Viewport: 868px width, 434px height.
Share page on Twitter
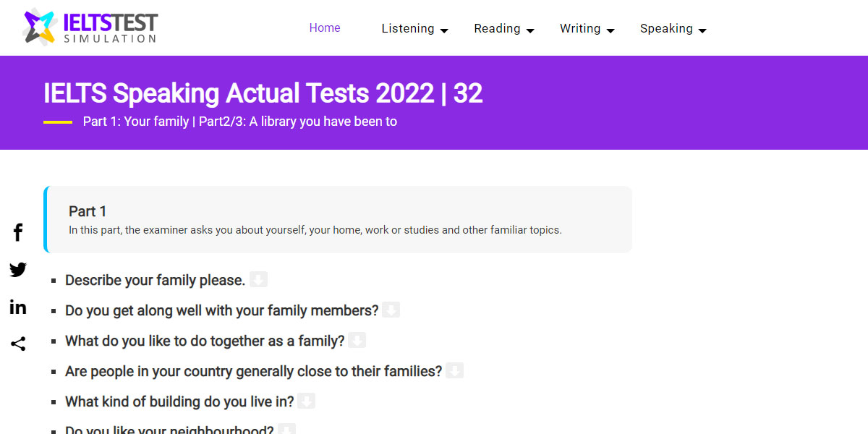18,270
